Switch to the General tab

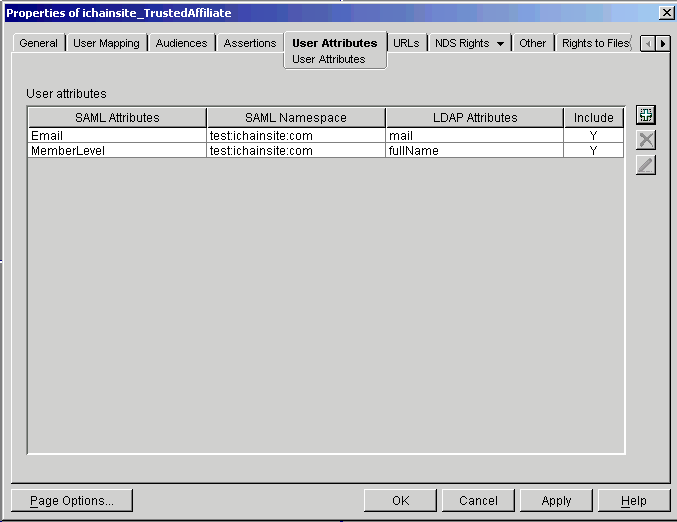coord(38,43)
